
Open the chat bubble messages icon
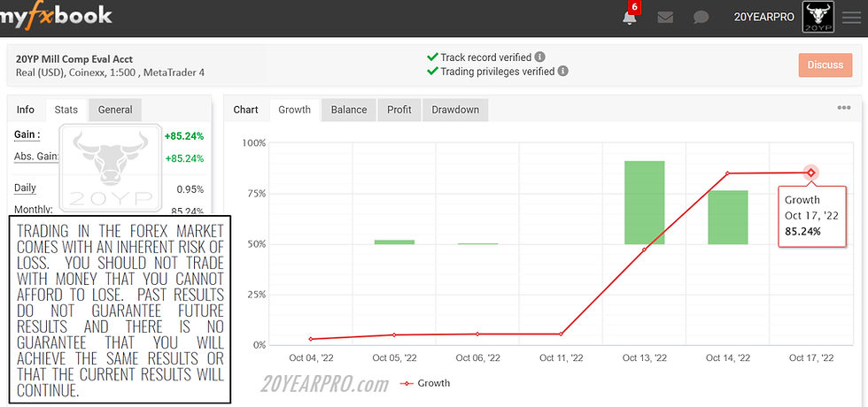pyautogui.click(x=701, y=18)
